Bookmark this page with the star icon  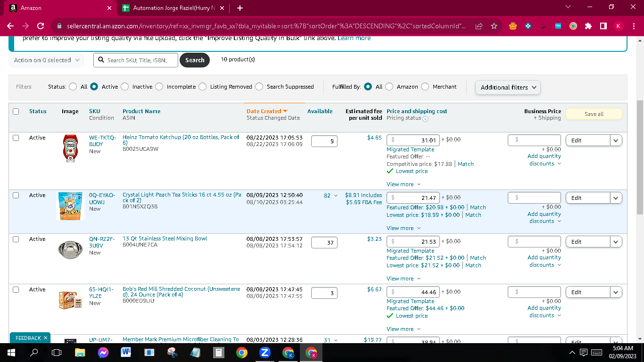[x=494, y=26]
